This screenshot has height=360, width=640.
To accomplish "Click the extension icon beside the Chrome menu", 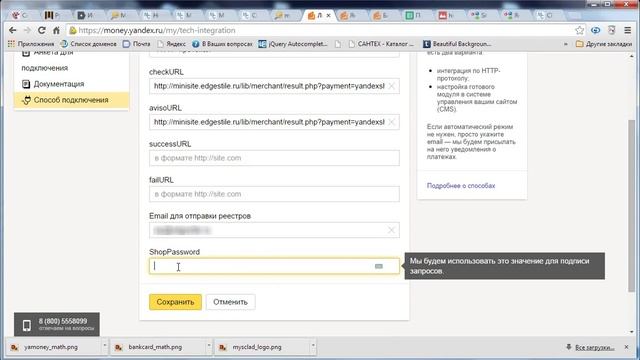I will coord(611,30).
